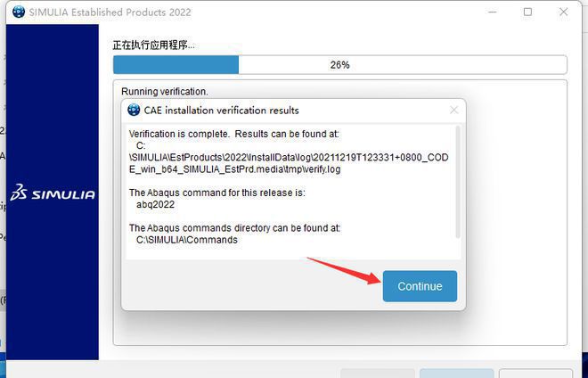
Task: Click the Continue button
Action: click(x=420, y=286)
